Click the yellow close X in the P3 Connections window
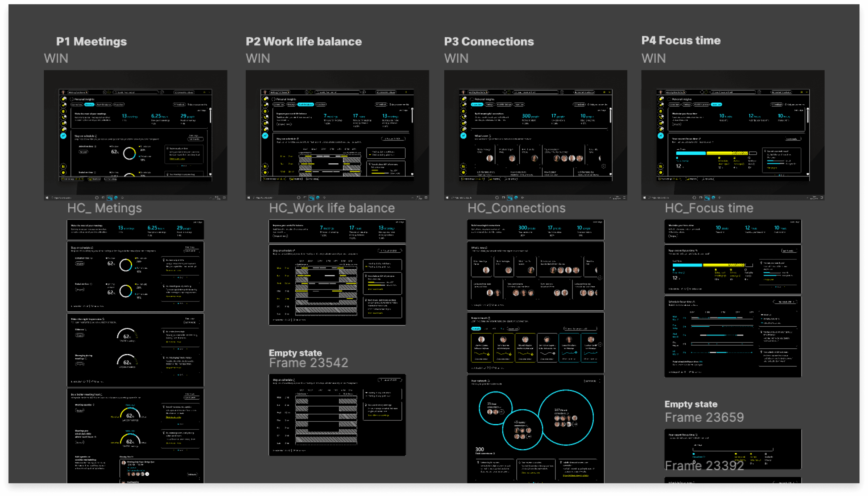868x496 pixels. [x=610, y=92]
